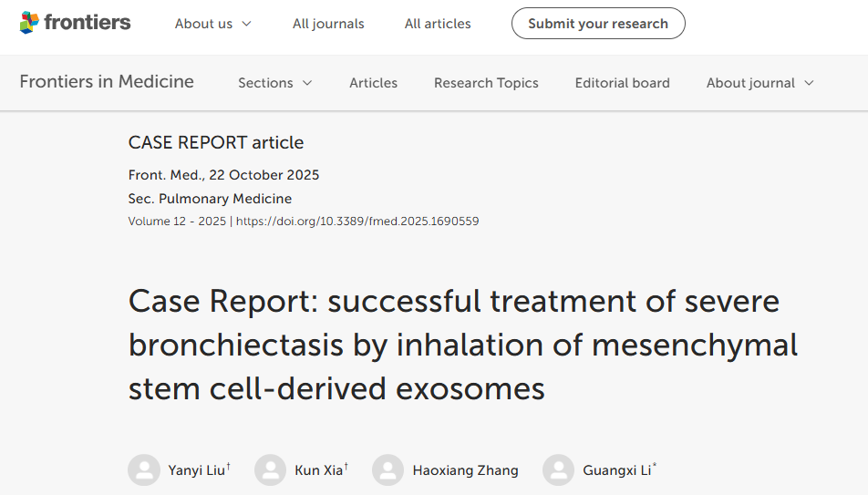Screen dimensions: 868x495
Task: Open the All journals menu item
Action: point(328,24)
